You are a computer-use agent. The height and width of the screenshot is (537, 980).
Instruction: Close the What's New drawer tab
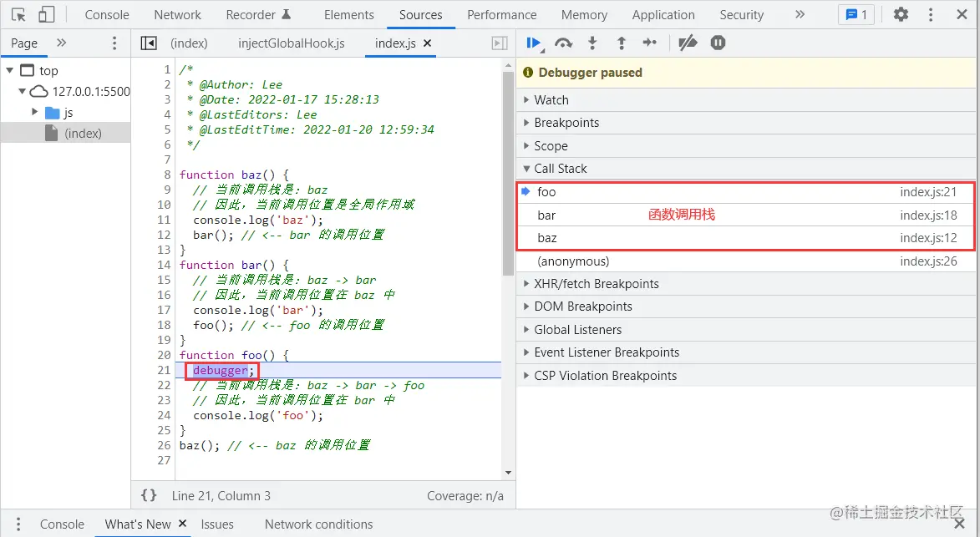click(x=182, y=524)
